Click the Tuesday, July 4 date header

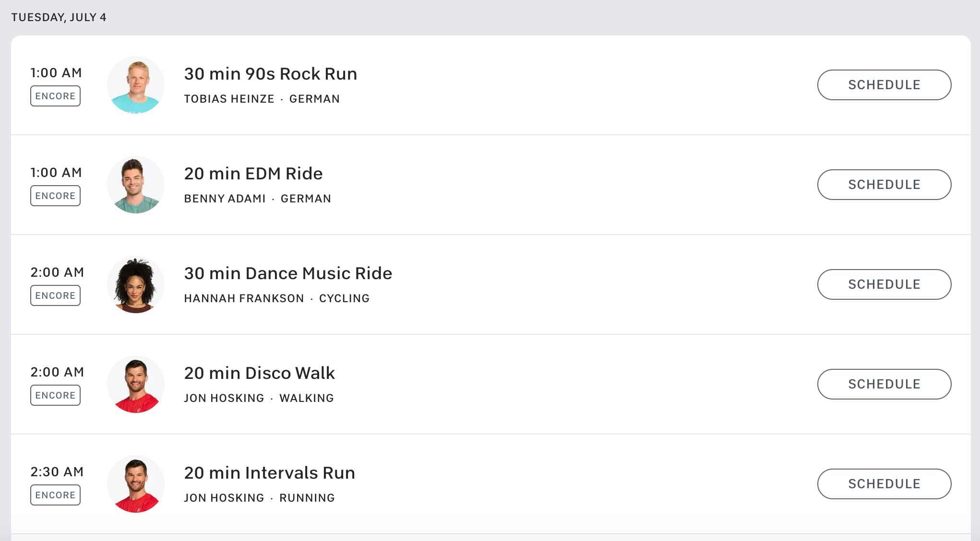pyautogui.click(x=59, y=17)
